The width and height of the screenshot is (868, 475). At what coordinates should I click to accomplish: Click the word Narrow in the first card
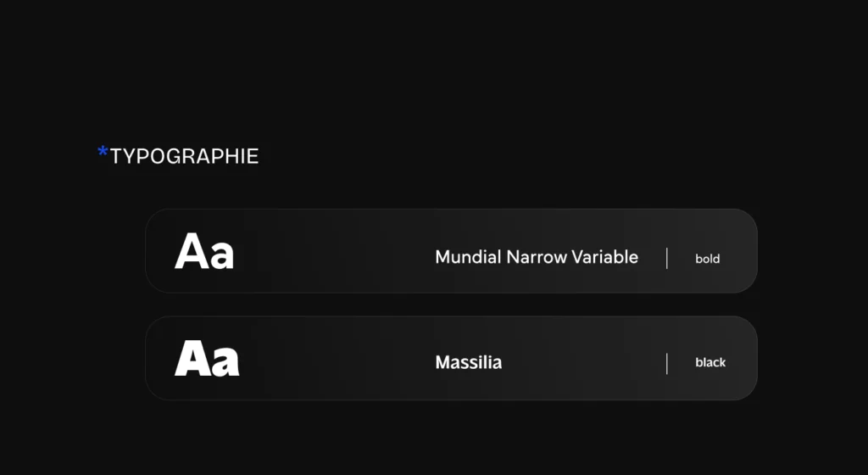(x=537, y=257)
